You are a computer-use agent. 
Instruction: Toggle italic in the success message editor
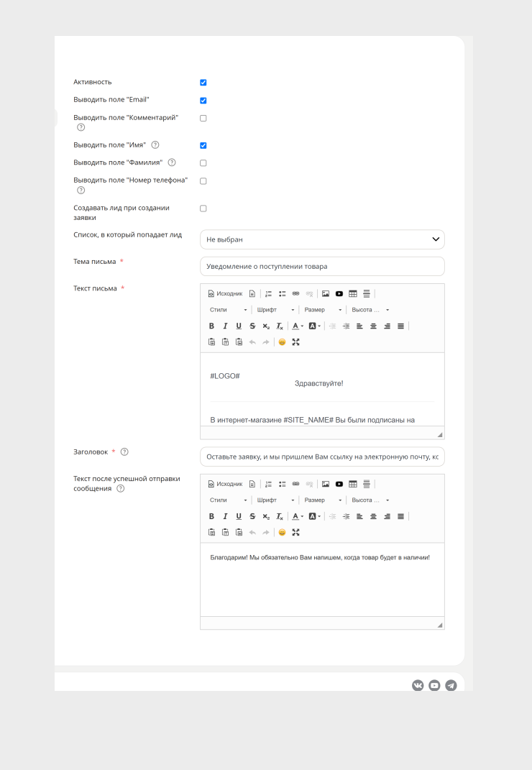tap(225, 516)
